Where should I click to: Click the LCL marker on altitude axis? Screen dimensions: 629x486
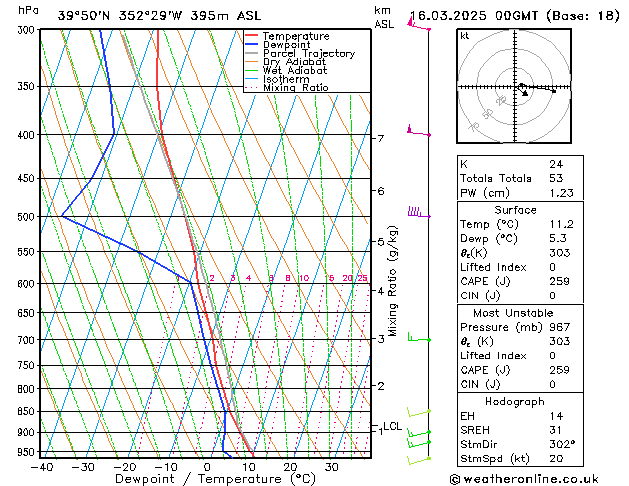[392, 426]
